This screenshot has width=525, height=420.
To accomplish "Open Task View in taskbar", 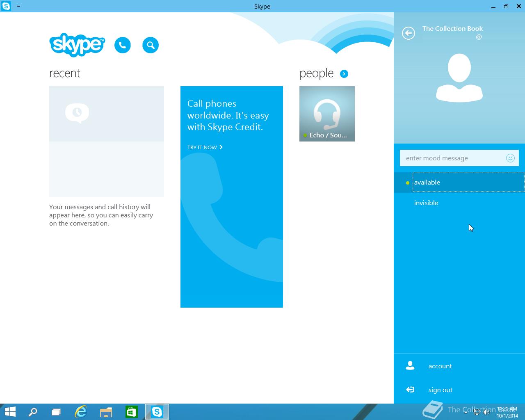I will 56,412.
